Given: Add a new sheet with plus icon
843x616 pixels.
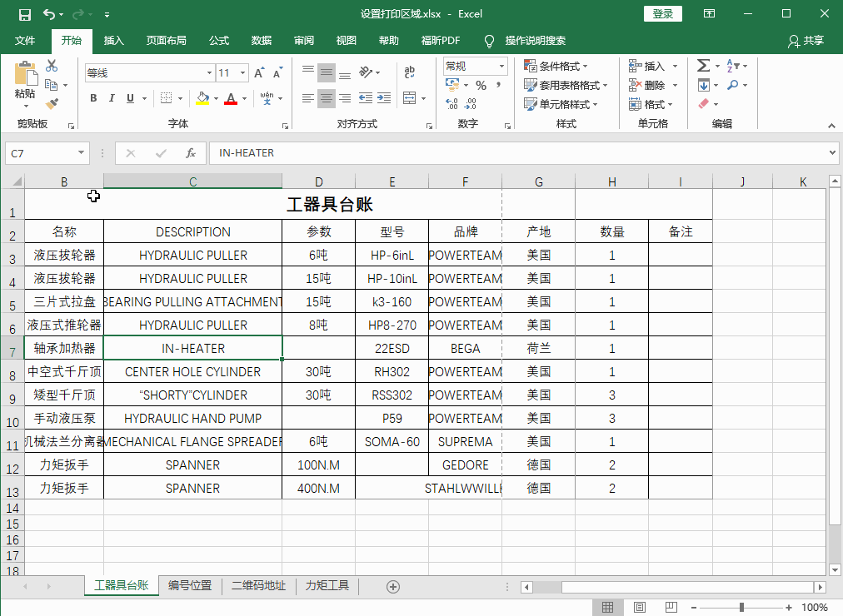Looking at the screenshot, I should [x=393, y=586].
